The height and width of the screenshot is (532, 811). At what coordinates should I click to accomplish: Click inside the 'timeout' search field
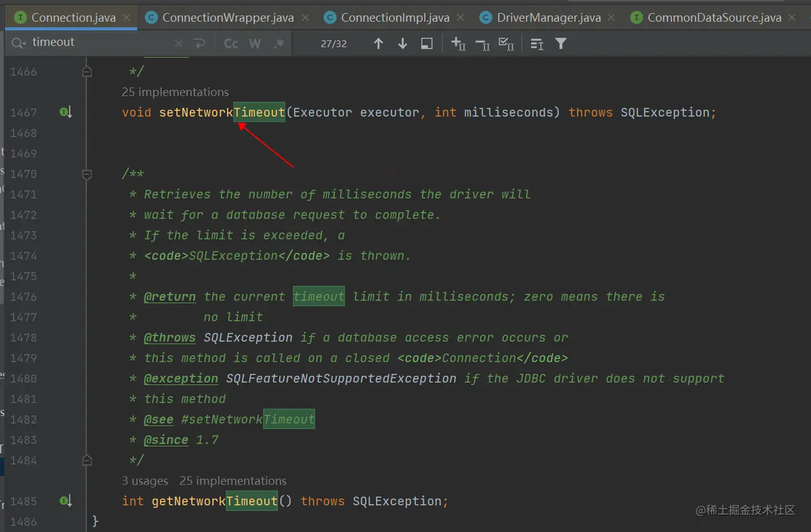click(x=99, y=43)
